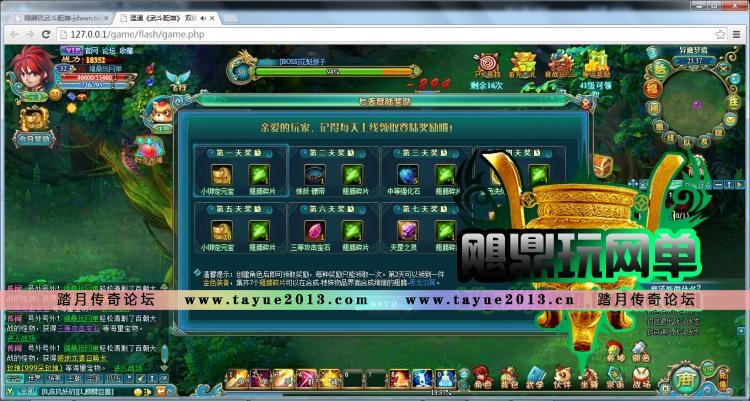Open the 战场 battlefield drum icon
Screen dimensions: 750x401
[x=641, y=377]
